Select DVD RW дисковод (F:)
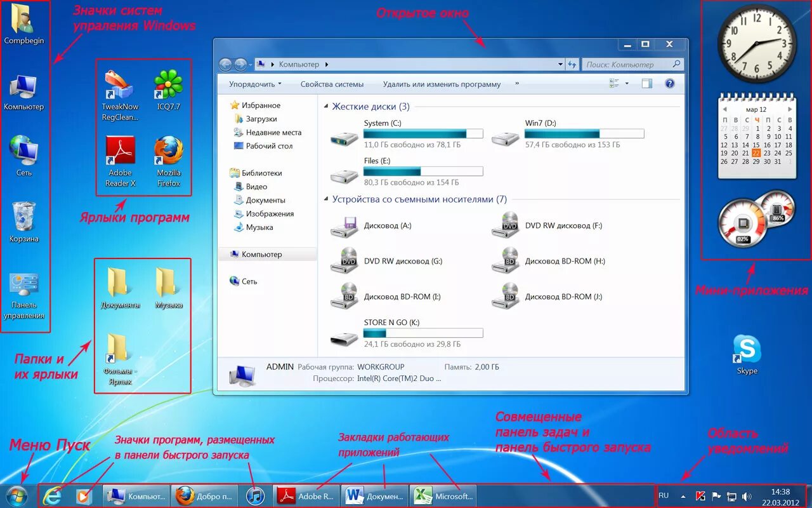812x508 pixels. click(547, 225)
